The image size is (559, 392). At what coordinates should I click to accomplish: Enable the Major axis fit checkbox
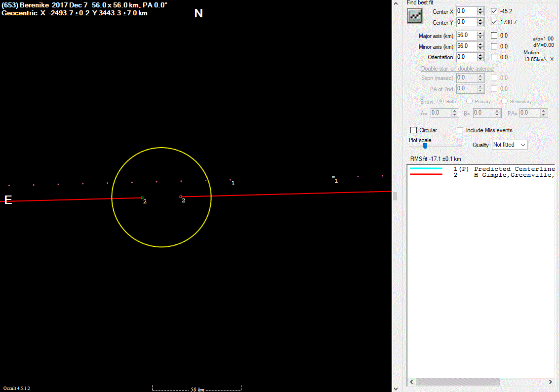click(494, 36)
